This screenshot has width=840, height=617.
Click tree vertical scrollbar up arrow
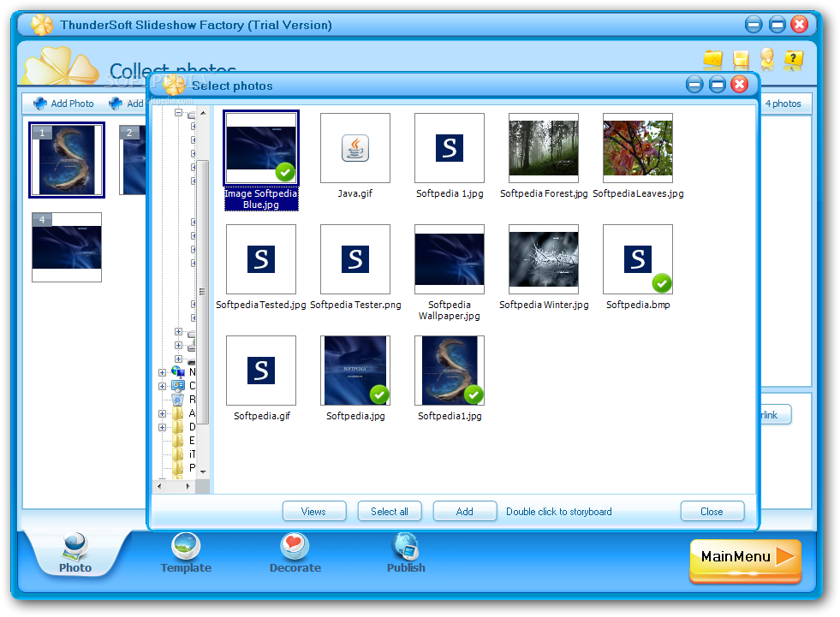tap(203, 113)
